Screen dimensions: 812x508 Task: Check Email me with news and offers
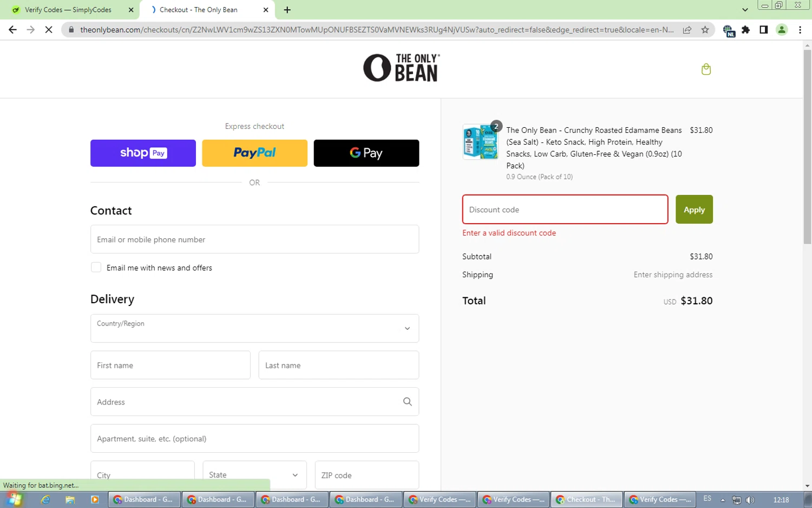point(96,268)
